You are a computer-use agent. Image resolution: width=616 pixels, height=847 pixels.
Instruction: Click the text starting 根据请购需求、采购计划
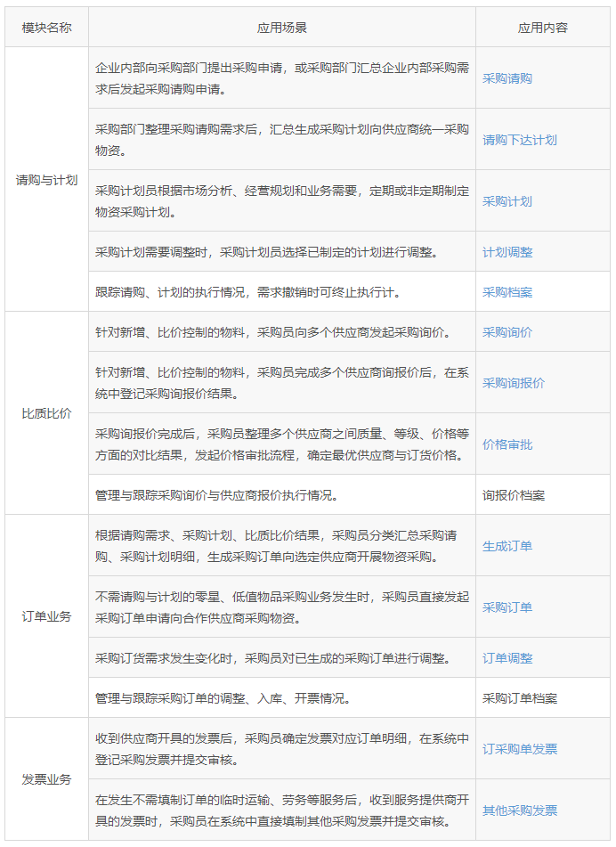276,546
